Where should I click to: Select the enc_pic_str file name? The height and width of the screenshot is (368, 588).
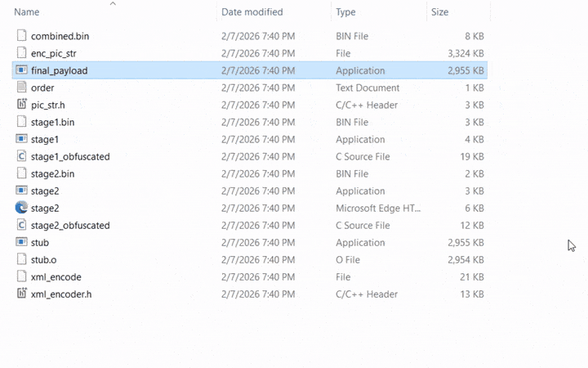(53, 53)
